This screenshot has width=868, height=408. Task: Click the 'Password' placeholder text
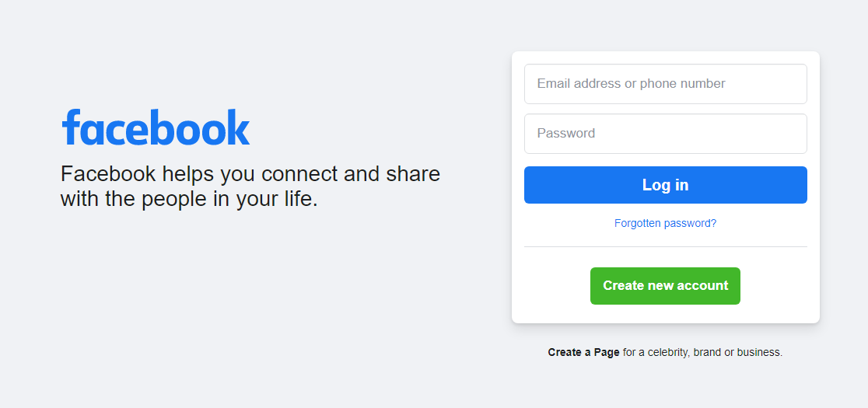click(565, 133)
